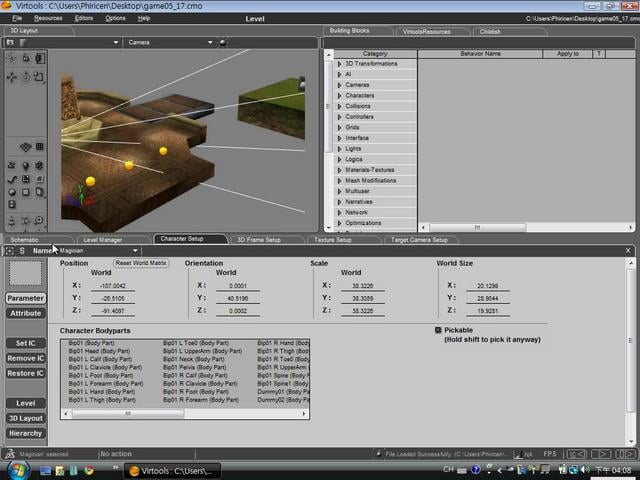Click the create portal icon
The height and width of the screenshot is (480, 640).
click(x=39, y=192)
